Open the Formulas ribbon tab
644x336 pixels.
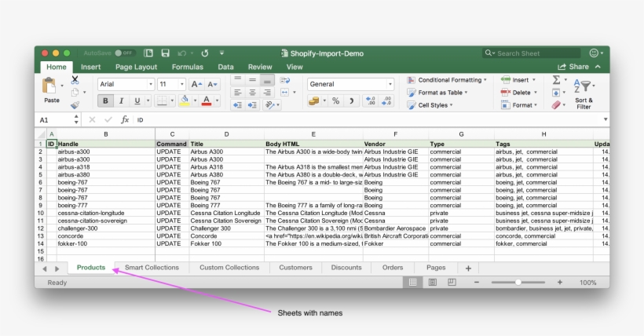[187, 67]
